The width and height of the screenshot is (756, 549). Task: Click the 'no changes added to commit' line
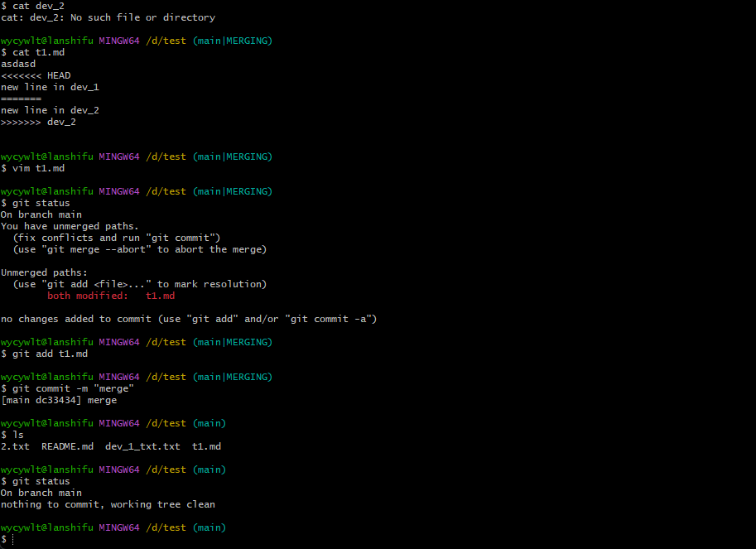point(189,319)
